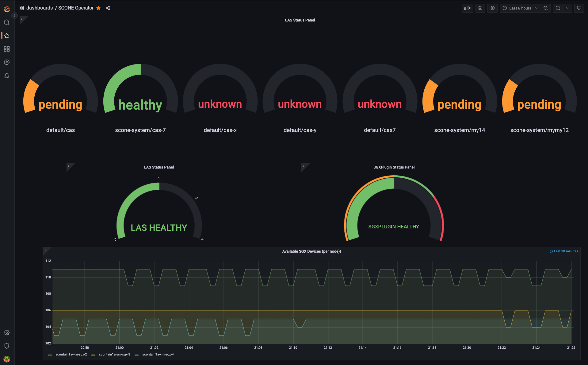
Task: Open the search icon in sidebar
Action: 7,22
